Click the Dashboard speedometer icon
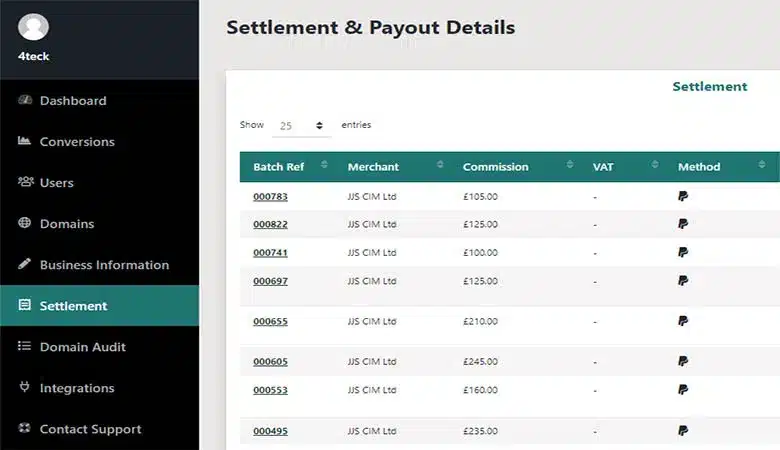 tap(25, 100)
